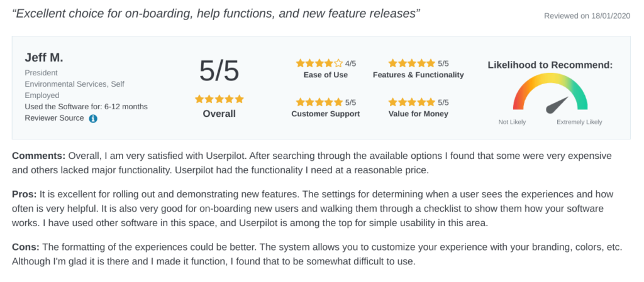Click the Overall five-star rating
Screen dimensions: 644x282
(219, 99)
